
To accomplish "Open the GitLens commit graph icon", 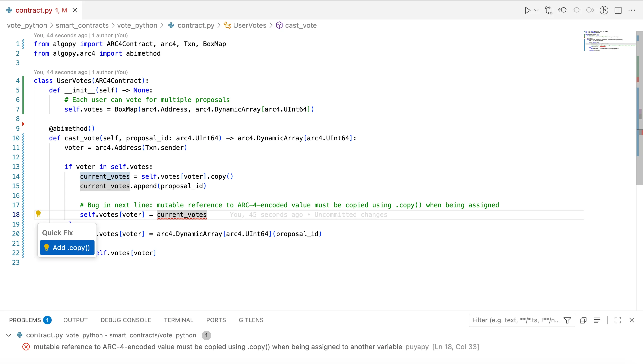I will pos(604,10).
